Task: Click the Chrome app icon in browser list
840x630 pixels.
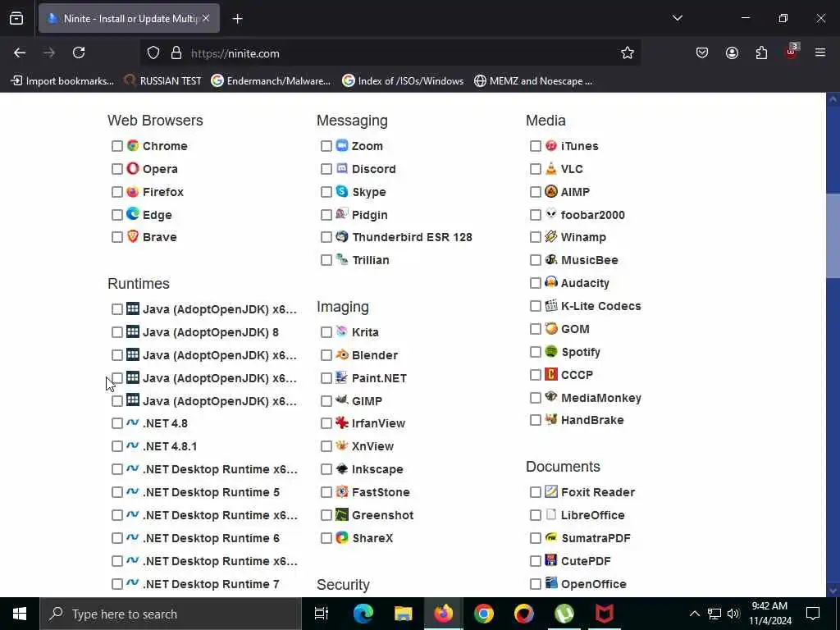Action: click(133, 146)
